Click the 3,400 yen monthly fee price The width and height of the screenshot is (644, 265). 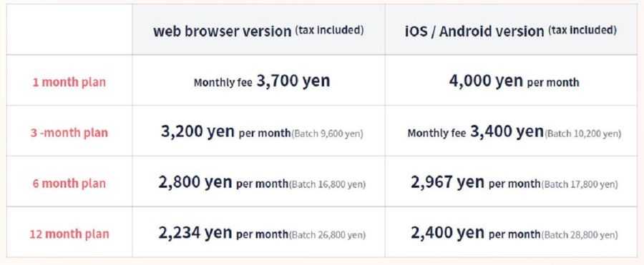(476, 132)
